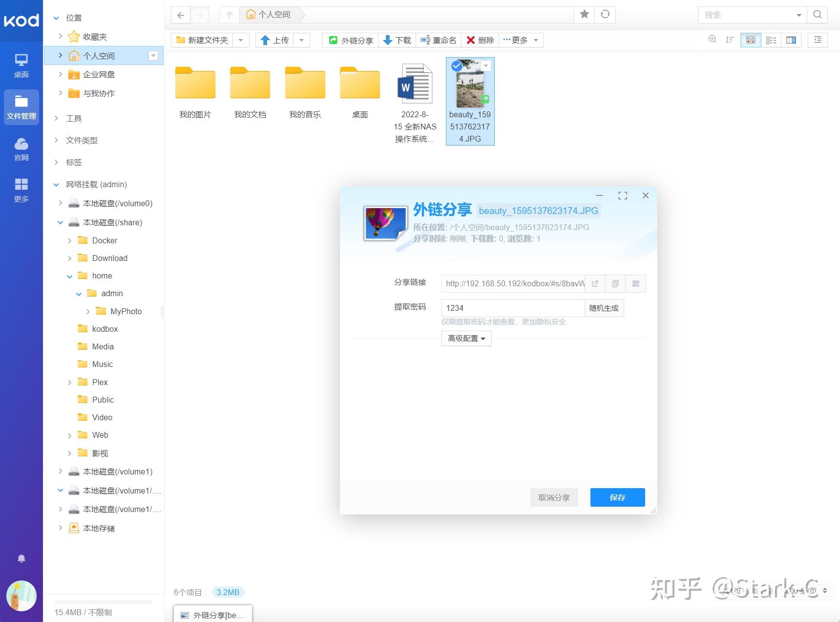Click the 随机生成 password button

(604, 308)
